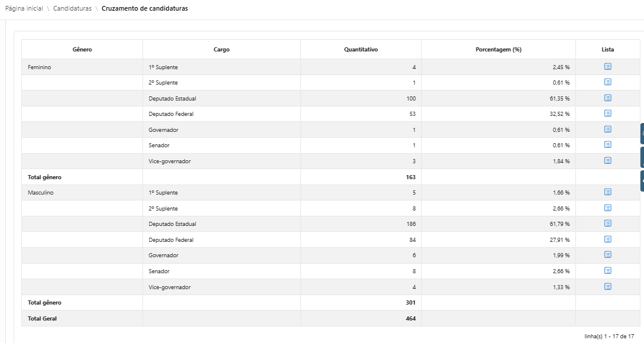Open list icon for Feminino Deputado Federal
This screenshot has width=644, height=343.
tap(607, 114)
